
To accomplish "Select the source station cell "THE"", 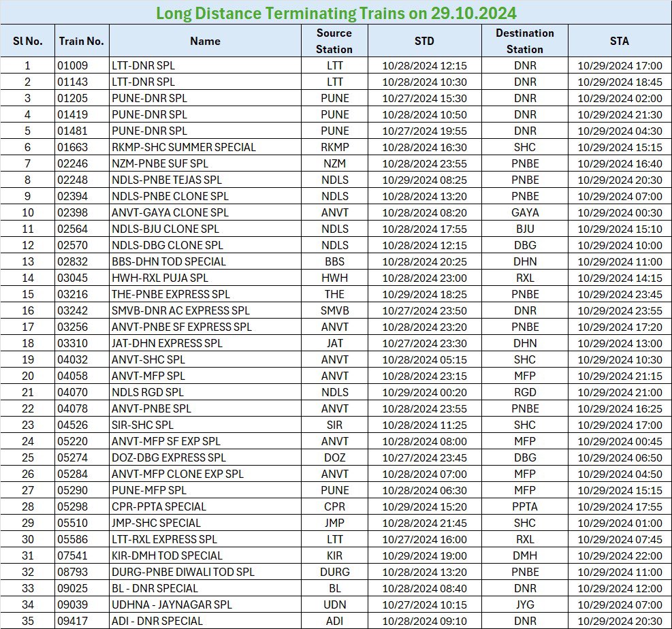I will (334, 294).
